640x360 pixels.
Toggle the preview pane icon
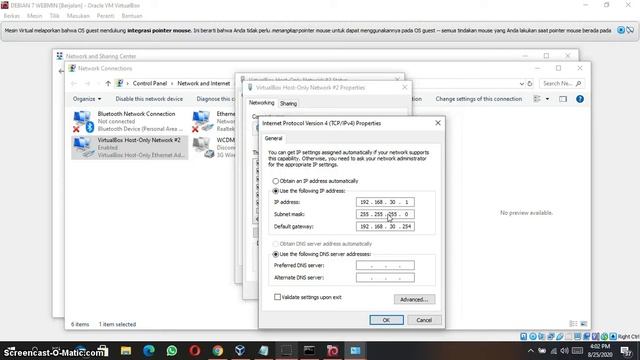pos(563,99)
